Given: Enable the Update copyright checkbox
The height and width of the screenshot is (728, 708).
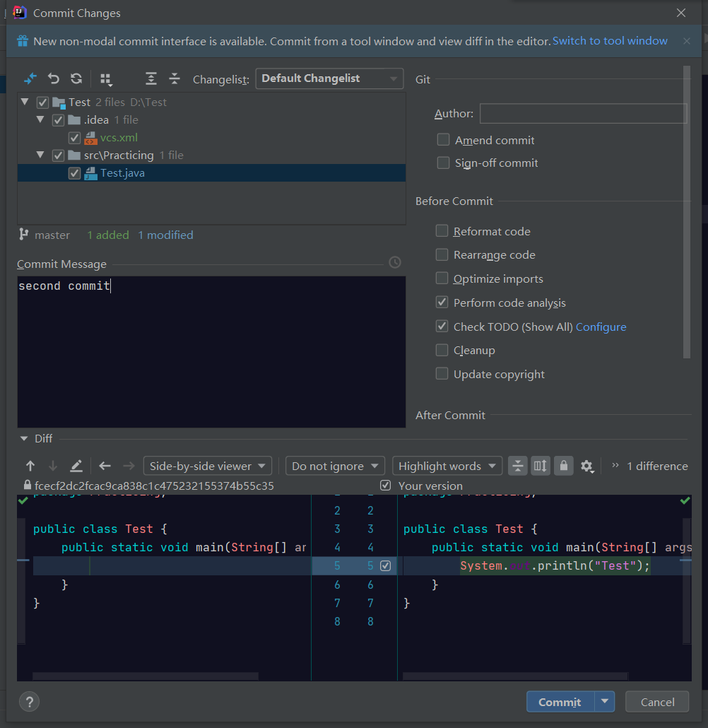Looking at the screenshot, I should coord(442,373).
